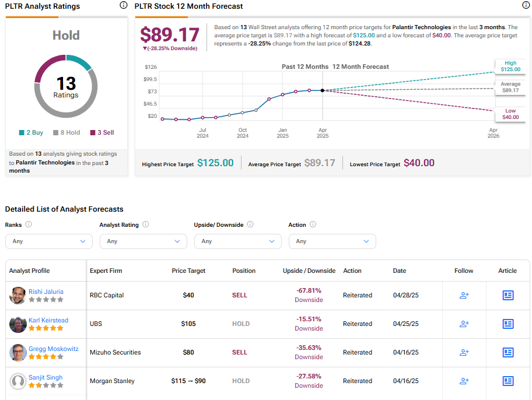Open the RBC Capital article icon
The height and width of the screenshot is (400, 532).
click(508, 295)
